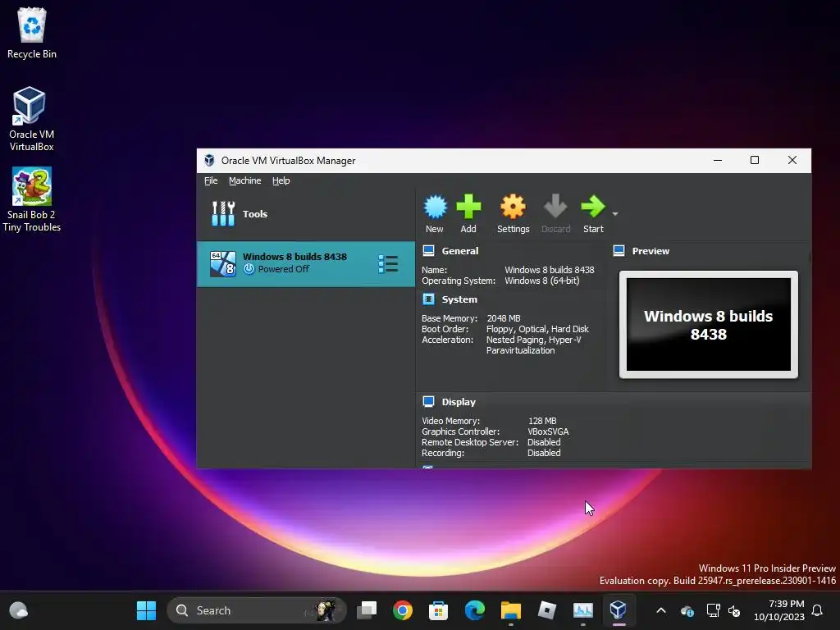Maximize the VirtualBox Manager window

[x=755, y=160]
